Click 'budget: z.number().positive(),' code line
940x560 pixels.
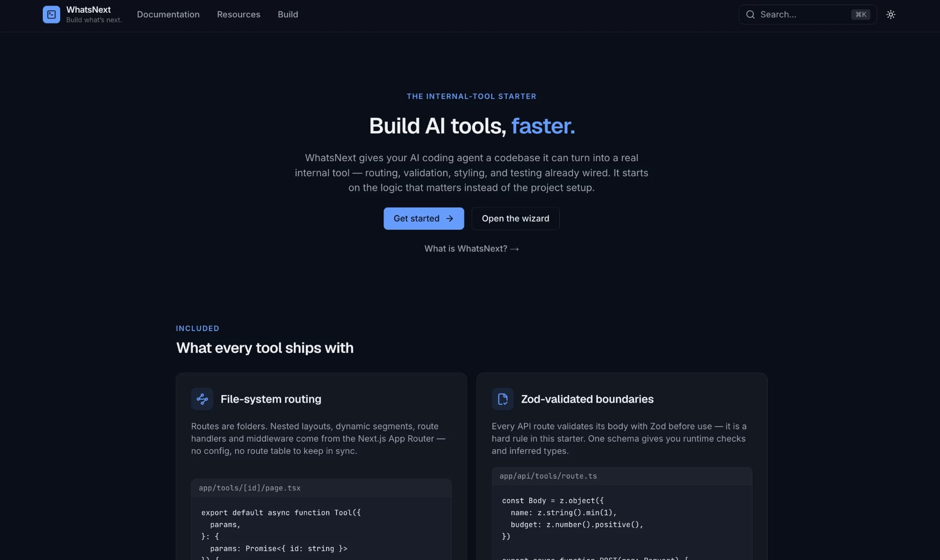click(x=577, y=525)
